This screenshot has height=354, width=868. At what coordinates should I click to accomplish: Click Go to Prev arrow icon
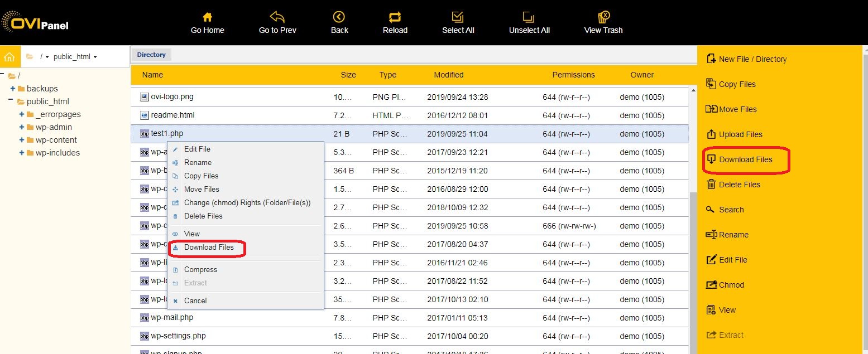pyautogui.click(x=277, y=17)
